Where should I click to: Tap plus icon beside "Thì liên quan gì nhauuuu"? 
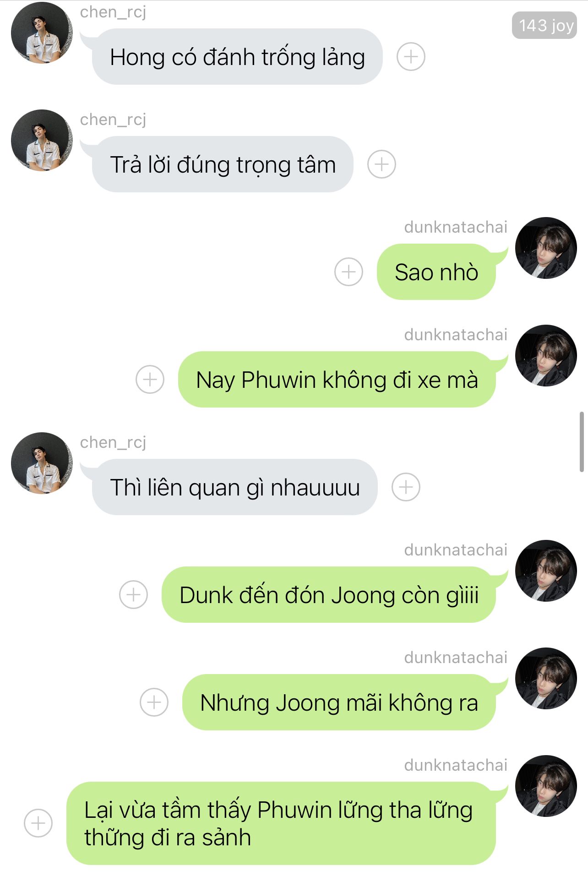406,487
